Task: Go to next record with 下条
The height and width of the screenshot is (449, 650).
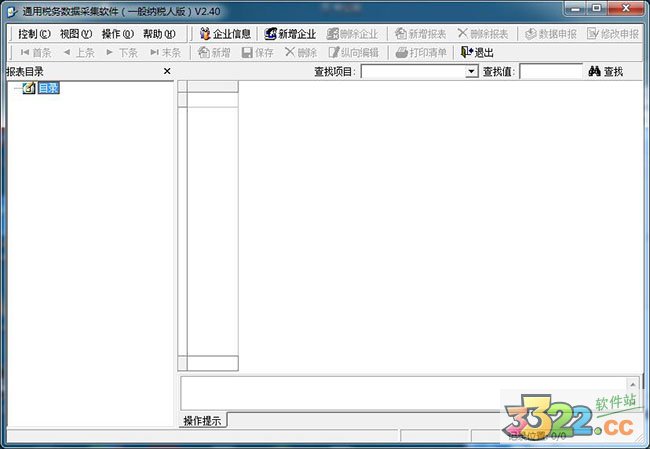Action: (122, 52)
